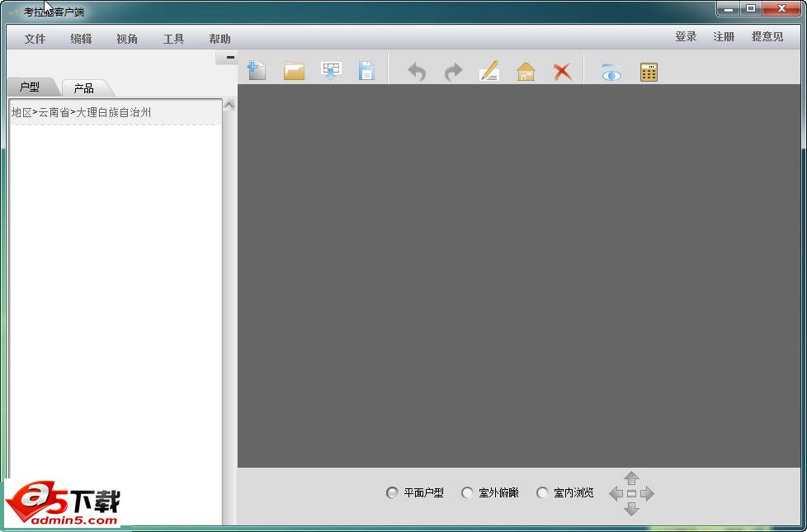Click the new file icon in toolbar

[257, 71]
